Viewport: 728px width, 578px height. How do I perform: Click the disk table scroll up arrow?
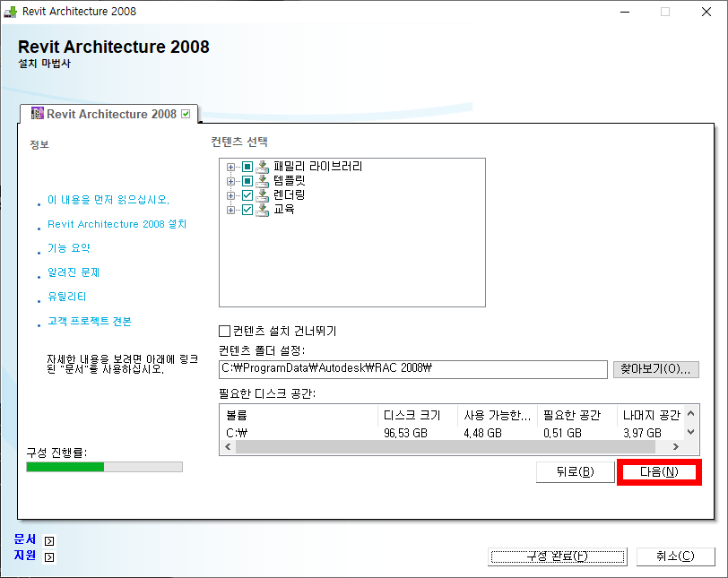pyautogui.click(x=691, y=414)
